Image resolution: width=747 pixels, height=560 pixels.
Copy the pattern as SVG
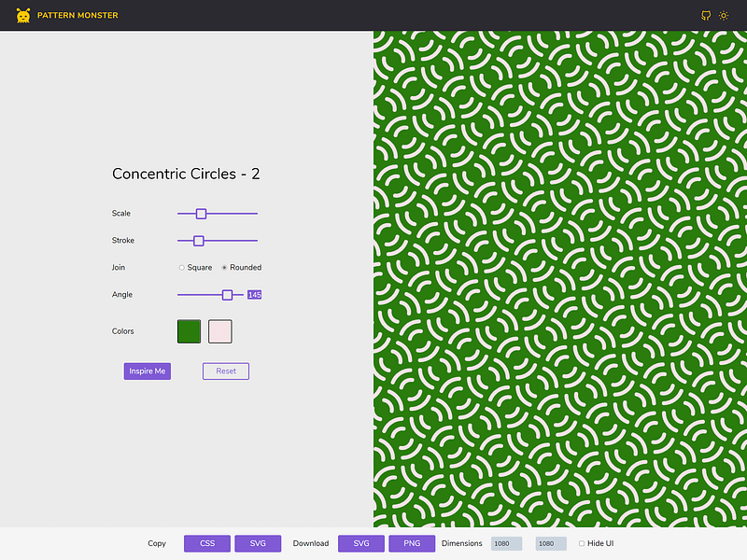[257, 543]
